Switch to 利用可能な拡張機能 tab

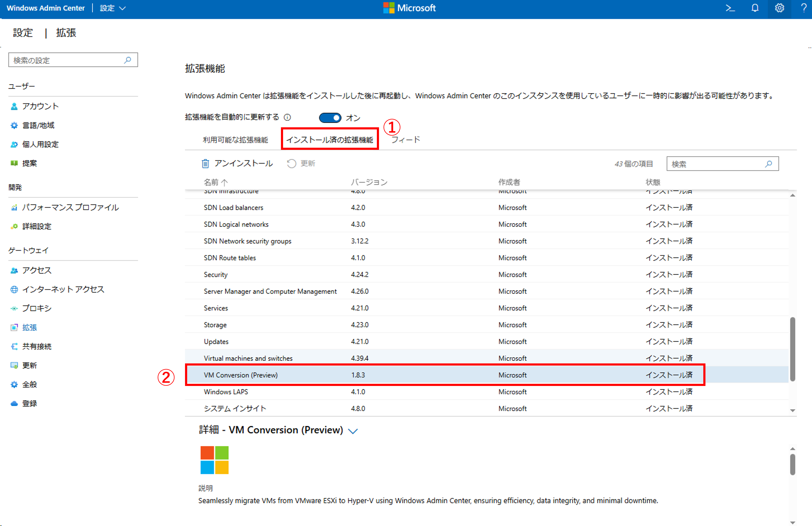[x=235, y=140]
